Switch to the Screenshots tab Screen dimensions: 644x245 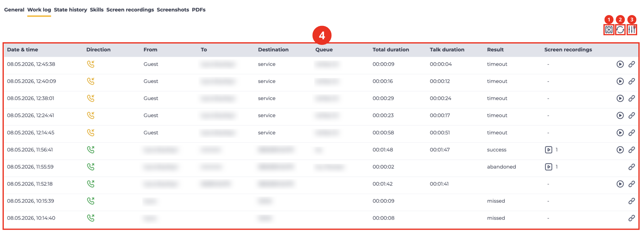(173, 10)
